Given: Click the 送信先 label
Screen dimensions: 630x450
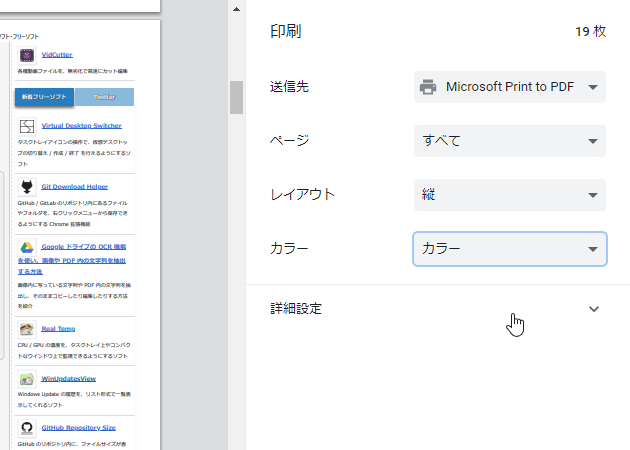Looking at the screenshot, I should pyautogui.click(x=289, y=87).
